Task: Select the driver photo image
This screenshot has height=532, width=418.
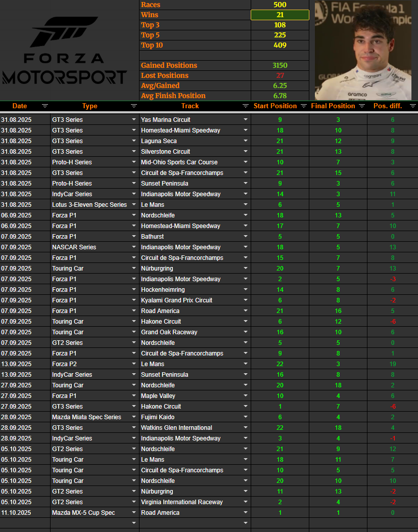Action: (363, 50)
